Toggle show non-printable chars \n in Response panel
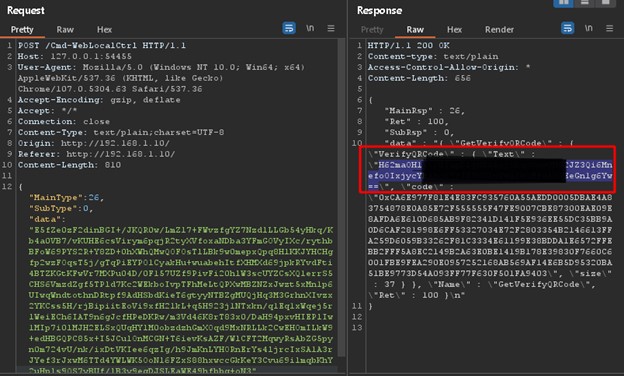624x376 pixels. [x=589, y=28]
